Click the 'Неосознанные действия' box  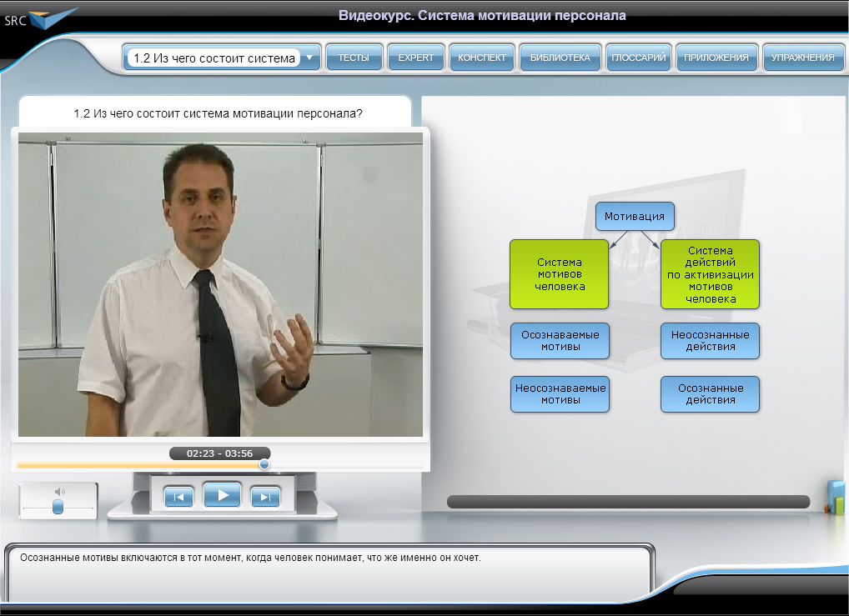pyautogui.click(x=710, y=341)
